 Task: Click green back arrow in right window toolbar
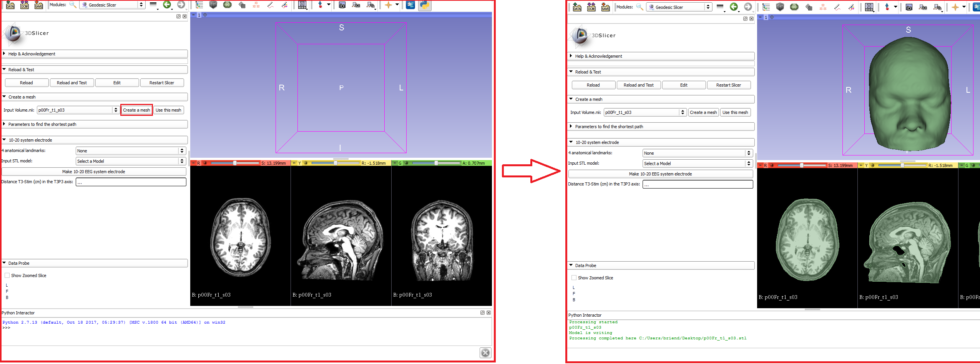[x=734, y=7]
